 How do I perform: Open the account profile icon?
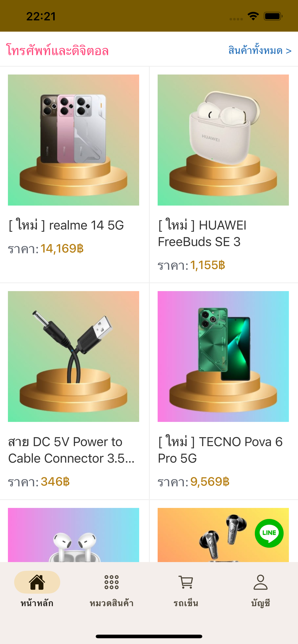[x=260, y=582]
